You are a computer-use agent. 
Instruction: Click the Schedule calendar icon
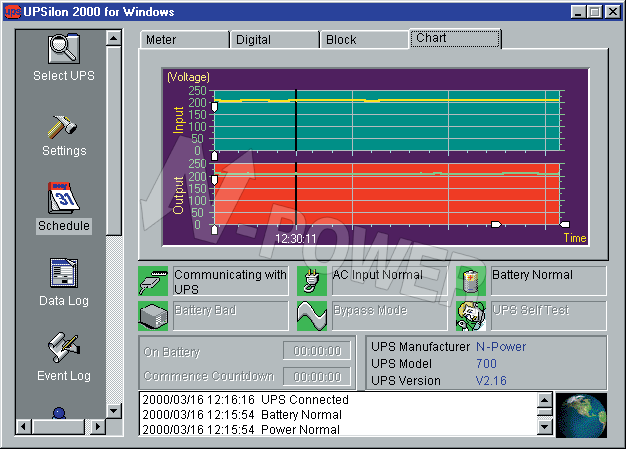point(63,198)
